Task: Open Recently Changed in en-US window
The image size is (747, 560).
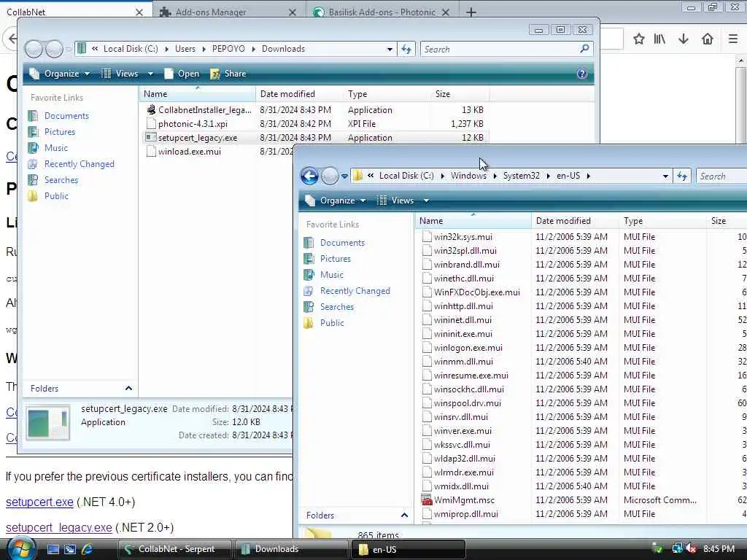Action: coord(355,291)
